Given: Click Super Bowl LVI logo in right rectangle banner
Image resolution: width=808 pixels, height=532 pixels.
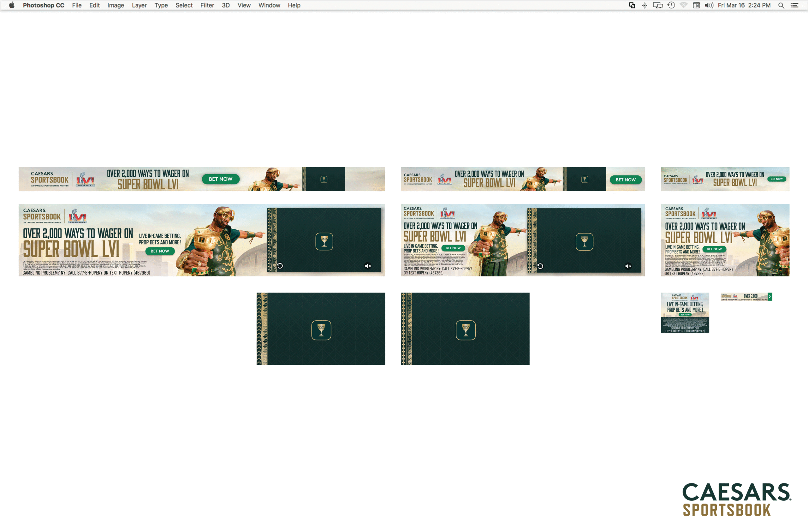Looking at the screenshot, I should pos(709,214).
